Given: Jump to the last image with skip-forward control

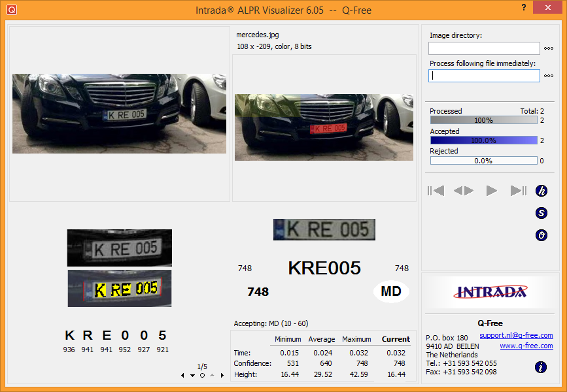Looking at the screenshot, I should [519, 191].
